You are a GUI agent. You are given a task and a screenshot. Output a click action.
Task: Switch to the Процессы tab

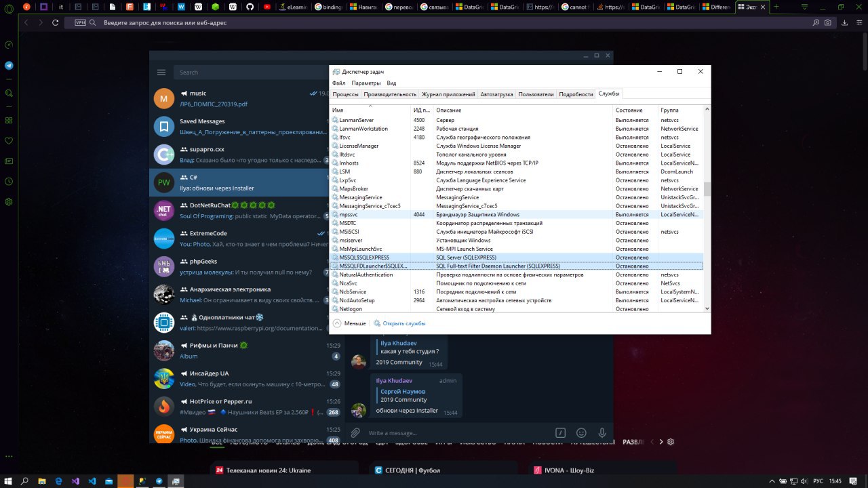click(x=346, y=94)
